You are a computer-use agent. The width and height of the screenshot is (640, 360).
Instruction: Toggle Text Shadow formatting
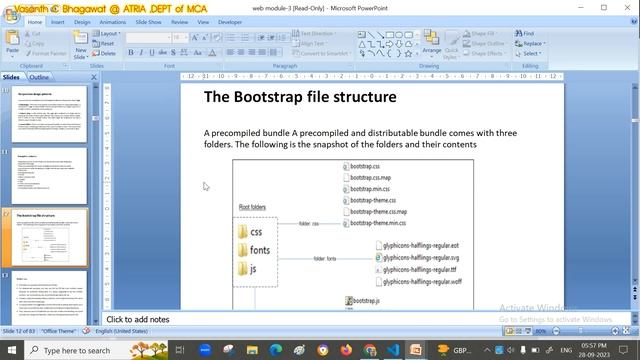point(173,52)
